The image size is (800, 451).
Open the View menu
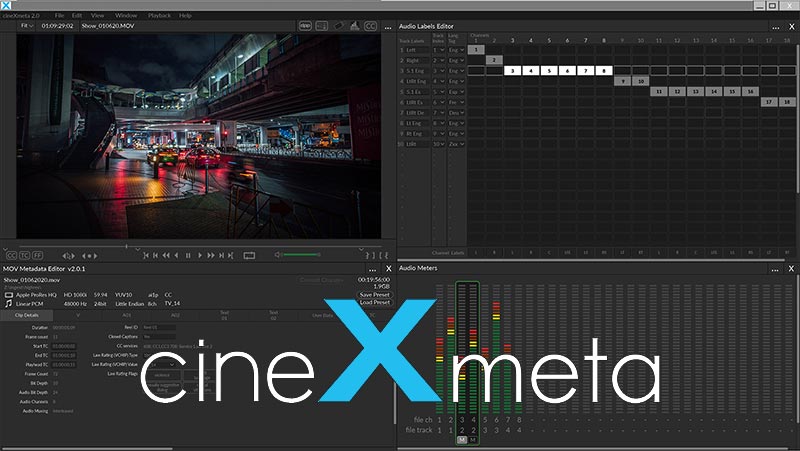coord(97,15)
